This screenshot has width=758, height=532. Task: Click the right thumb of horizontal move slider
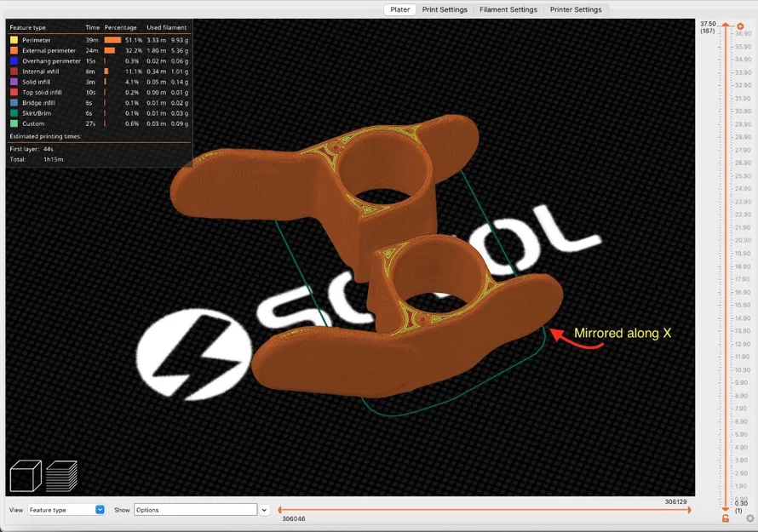tap(689, 510)
